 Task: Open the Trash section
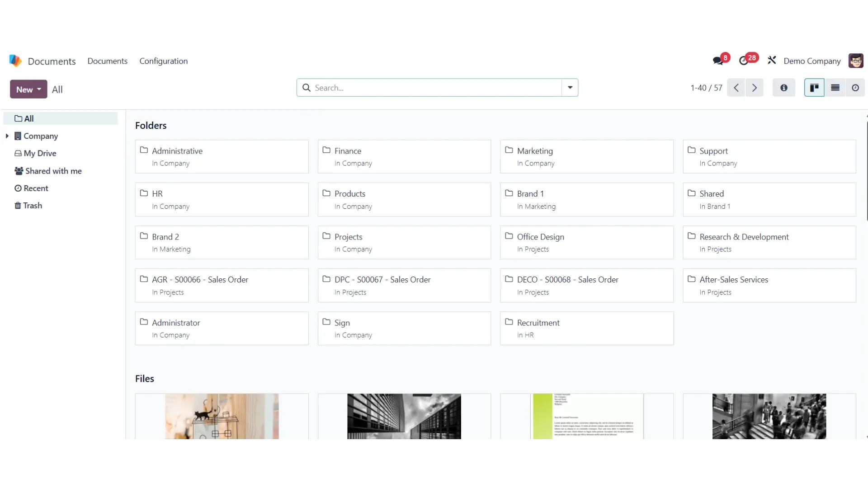click(x=28, y=206)
